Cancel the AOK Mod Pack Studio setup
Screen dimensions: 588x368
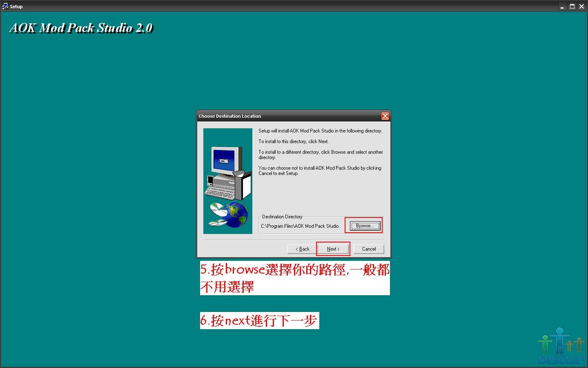pyautogui.click(x=369, y=249)
